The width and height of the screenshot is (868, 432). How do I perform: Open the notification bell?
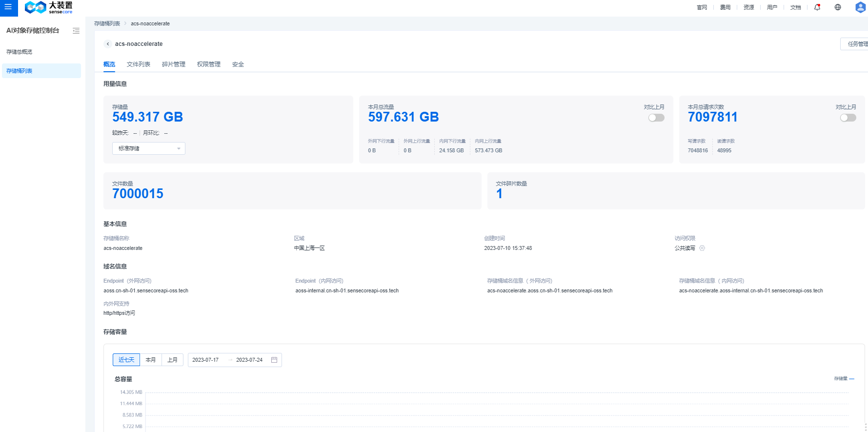[817, 7]
